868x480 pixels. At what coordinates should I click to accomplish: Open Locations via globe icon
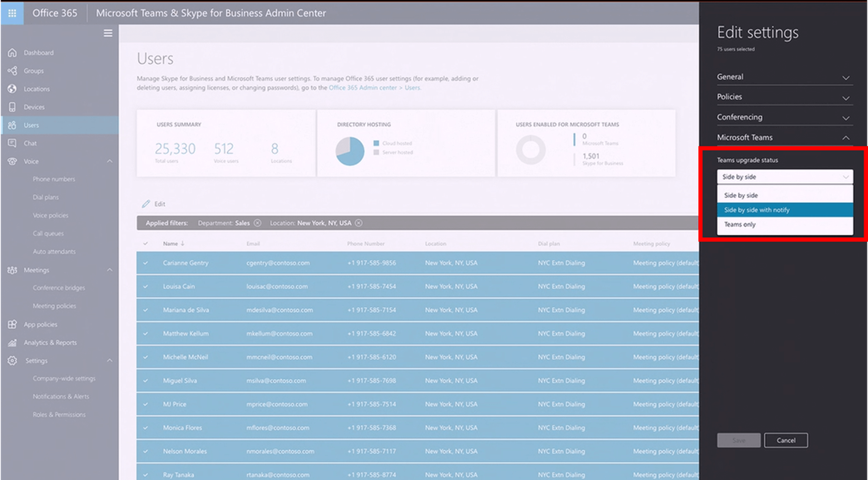[x=12, y=89]
